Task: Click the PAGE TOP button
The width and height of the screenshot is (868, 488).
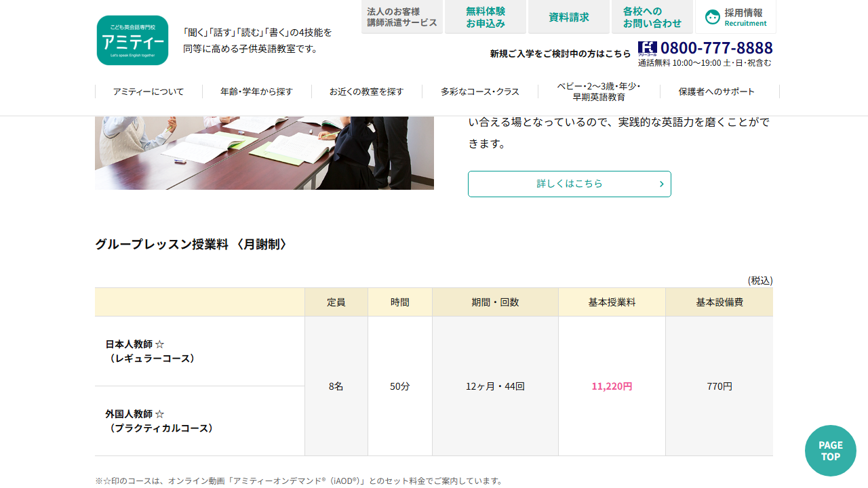Action: [x=831, y=451]
